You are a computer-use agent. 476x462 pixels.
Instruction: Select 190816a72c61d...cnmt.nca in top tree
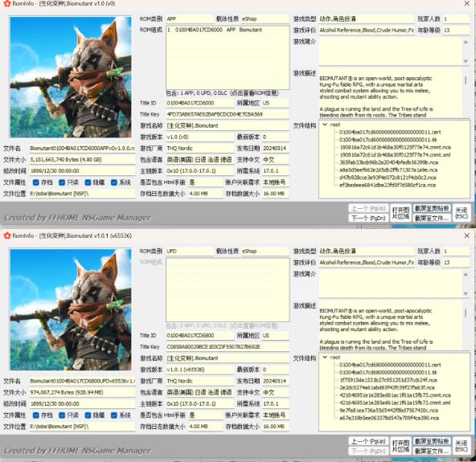pos(395,147)
